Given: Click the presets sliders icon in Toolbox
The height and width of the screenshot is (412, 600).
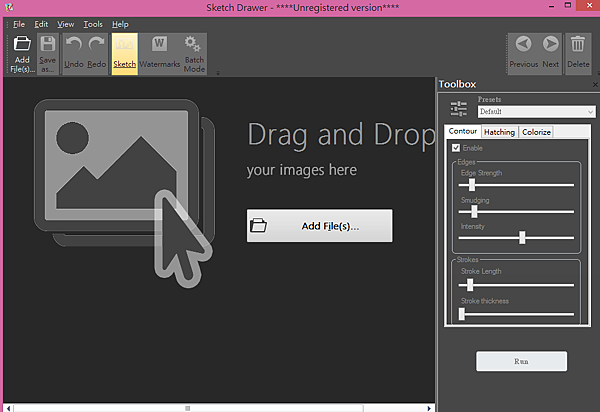Looking at the screenshot, I should point(459,109).
